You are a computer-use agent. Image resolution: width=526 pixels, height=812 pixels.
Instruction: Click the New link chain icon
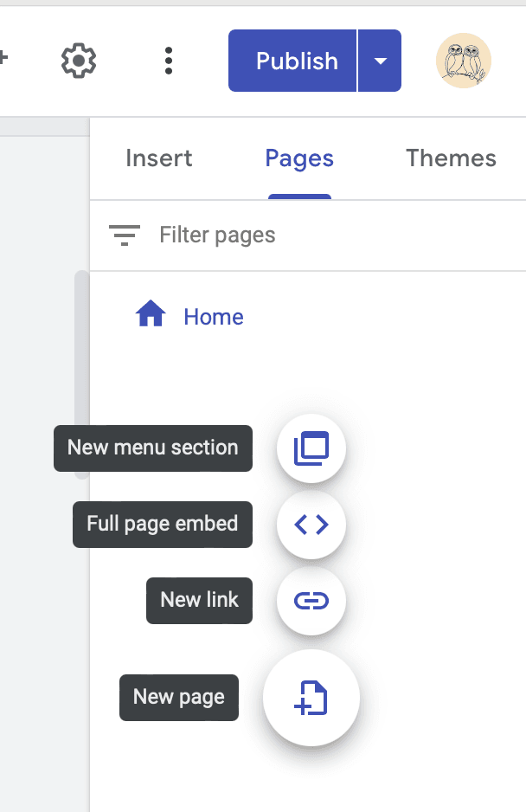tap(311, 601)
